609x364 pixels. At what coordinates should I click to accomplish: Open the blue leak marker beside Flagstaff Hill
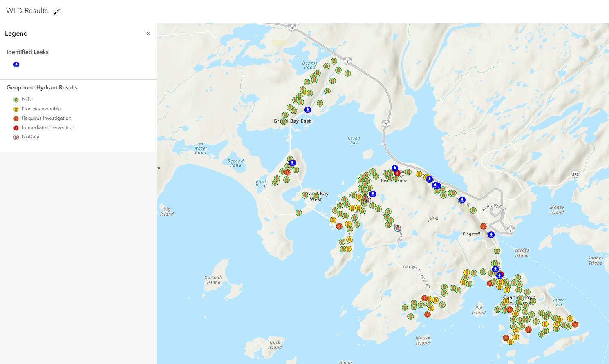coord(491,235)
